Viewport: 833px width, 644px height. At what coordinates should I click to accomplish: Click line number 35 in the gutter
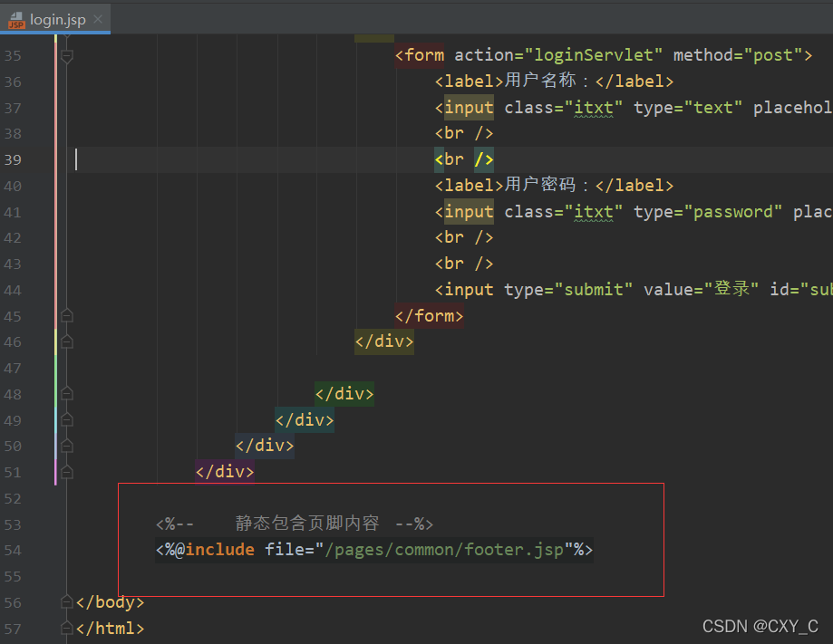click(13, 56)
